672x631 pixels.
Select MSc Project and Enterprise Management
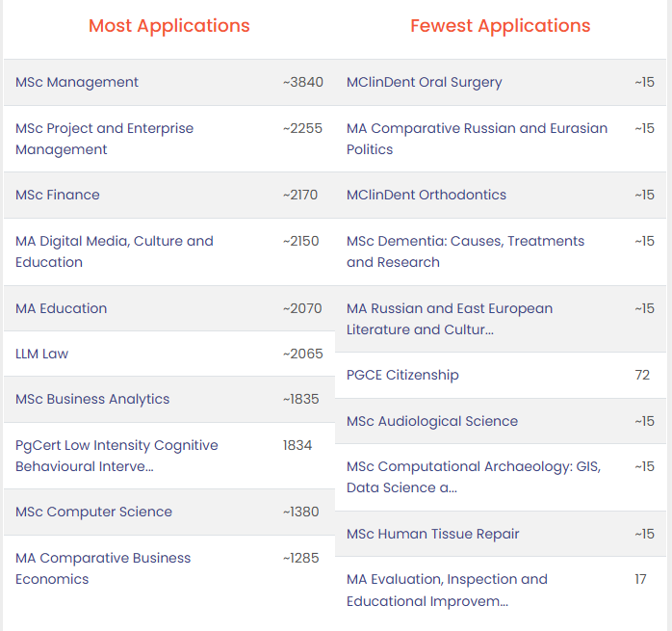click(x=104, y=139)
